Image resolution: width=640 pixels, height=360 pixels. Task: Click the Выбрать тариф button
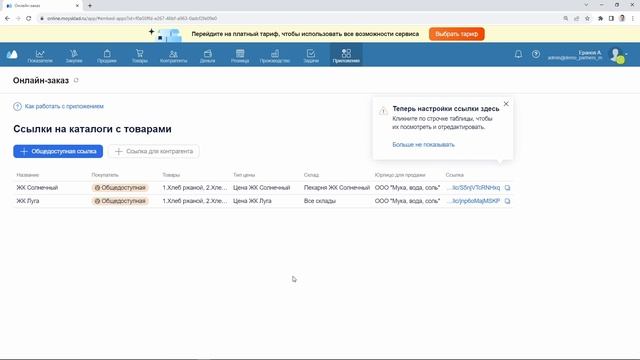pyautogui.click(x=457, y=34)
